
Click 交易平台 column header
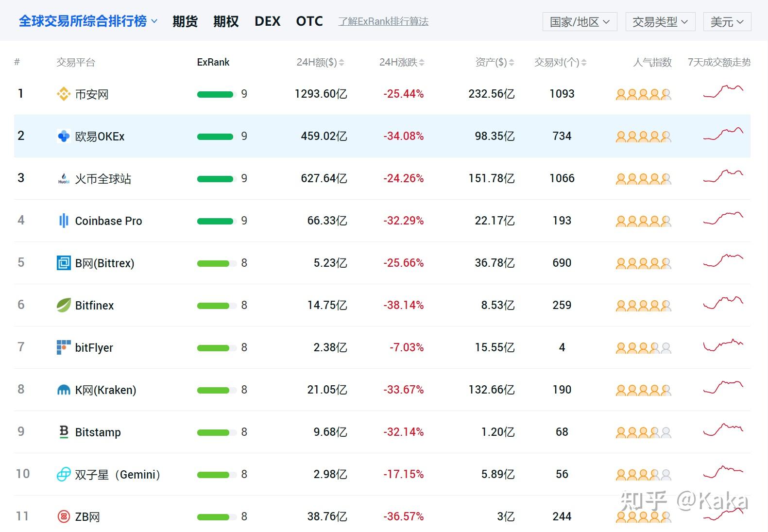tap(76, 62)
